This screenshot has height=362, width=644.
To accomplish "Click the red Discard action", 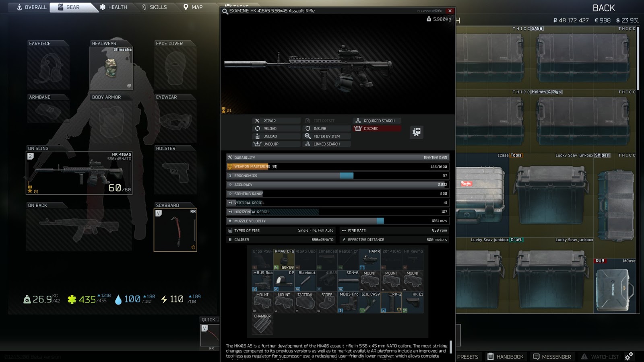I will (x=377, y=129).
